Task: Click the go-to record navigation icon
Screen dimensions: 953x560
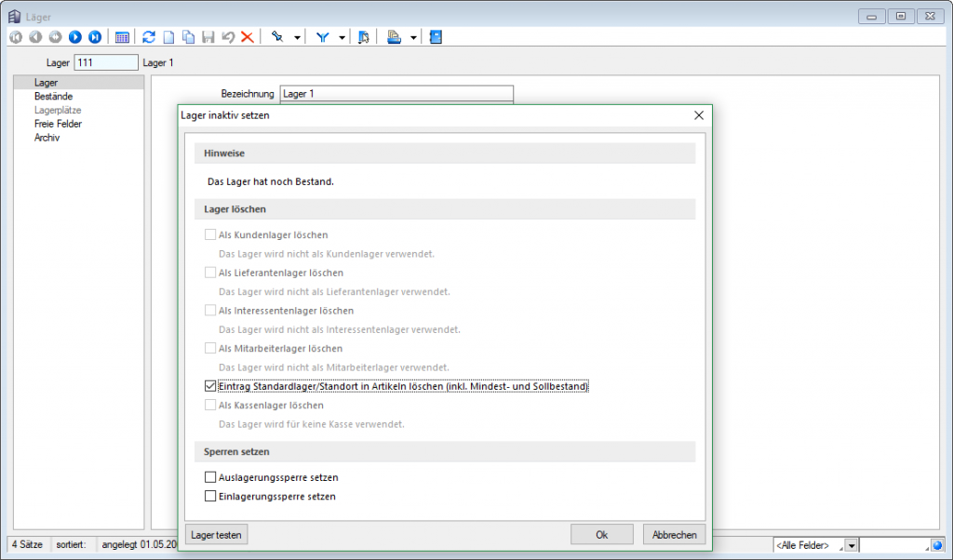Action: pos(55,37)
